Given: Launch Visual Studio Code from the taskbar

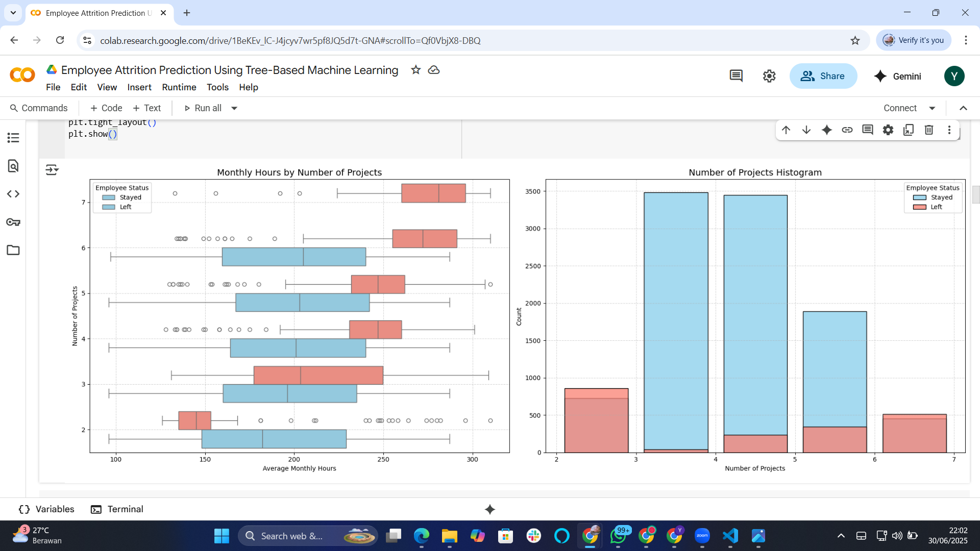Looking at the screenshot, I should click(x=730, y=536).
